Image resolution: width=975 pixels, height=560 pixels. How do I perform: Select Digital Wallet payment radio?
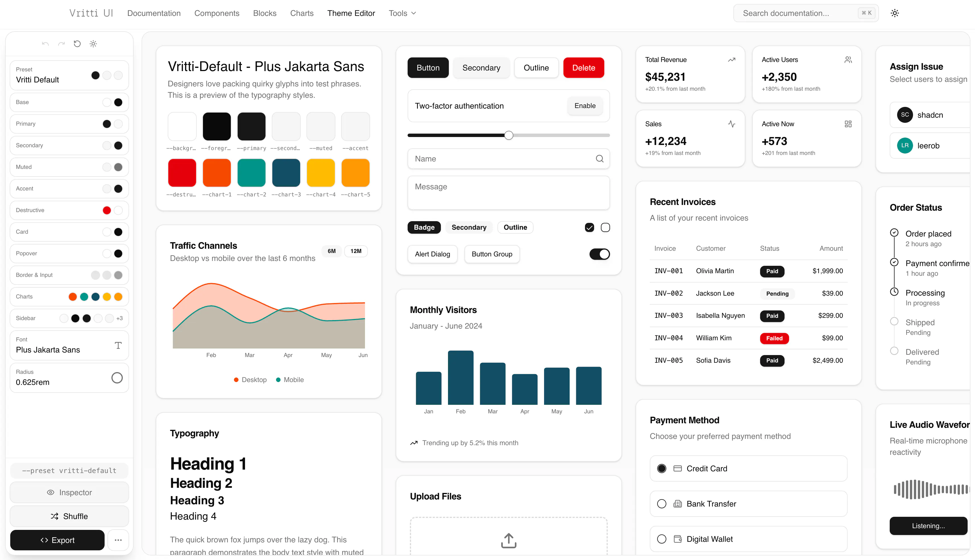point(661,539)
